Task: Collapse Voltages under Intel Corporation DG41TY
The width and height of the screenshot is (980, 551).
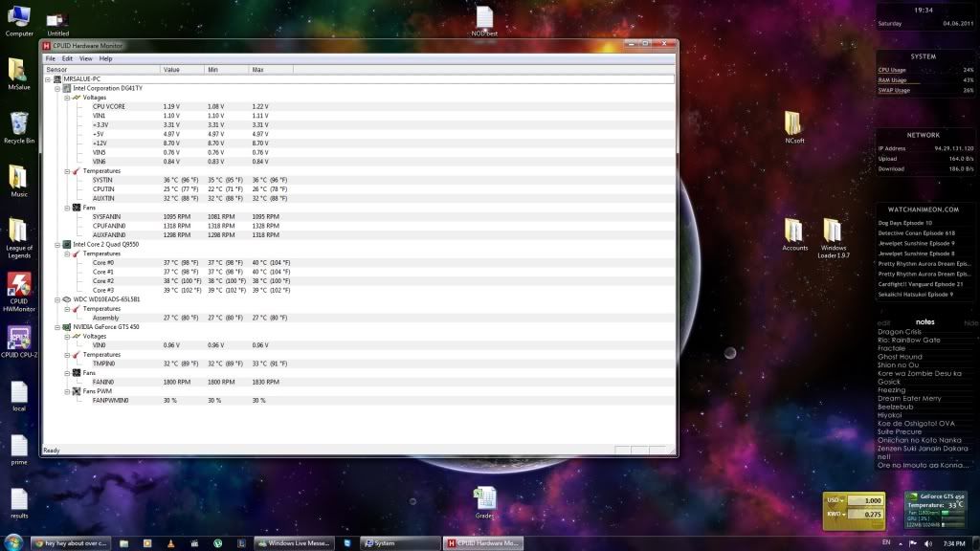Action: click(x=67, y=99)
